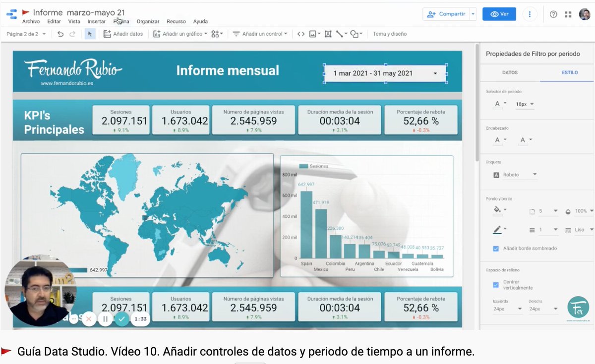The image size is (595, 364).
Task: Open the first Encabezado font color picker
Action: [x=500, y=140]
